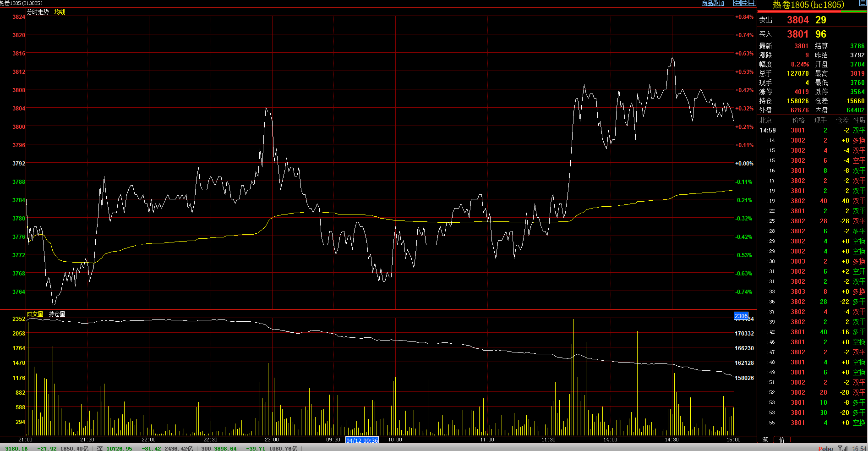Click the back arrow navigation icon
The height and width of the screenshot is (451, 868).
coord(737,3)
